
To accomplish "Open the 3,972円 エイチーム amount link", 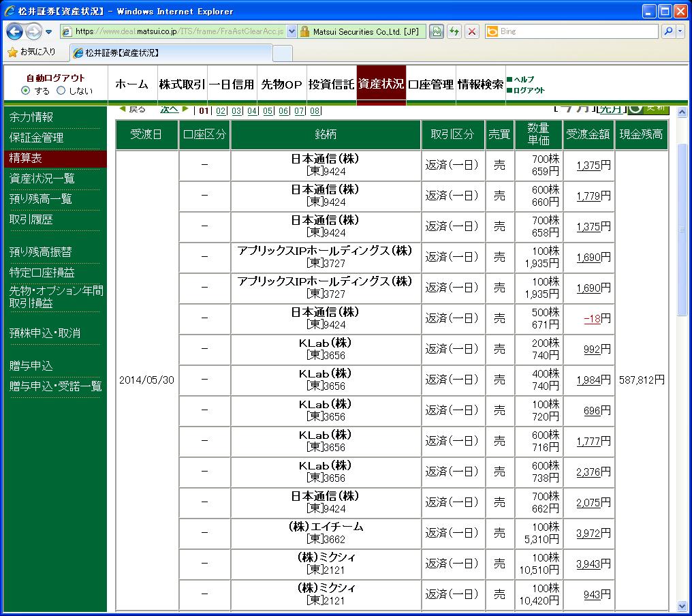I will click(588, 533).
